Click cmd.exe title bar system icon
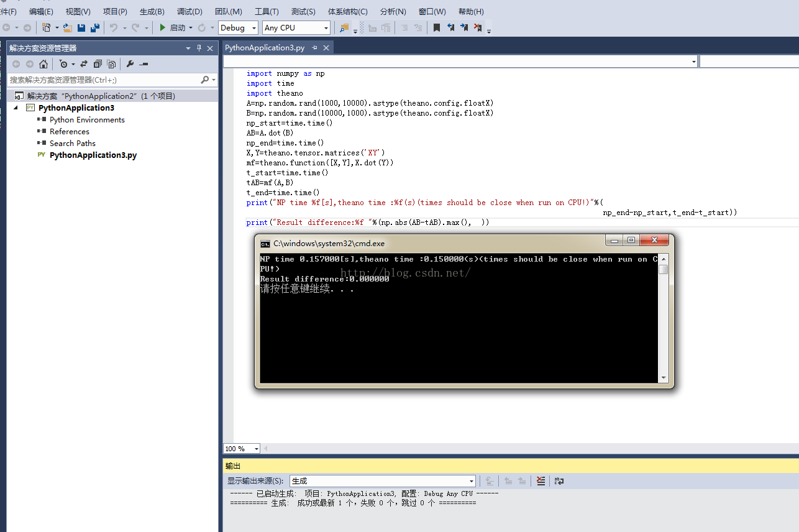Image resolution: width=799 pixels, height=532 pixels. point(265,243)
